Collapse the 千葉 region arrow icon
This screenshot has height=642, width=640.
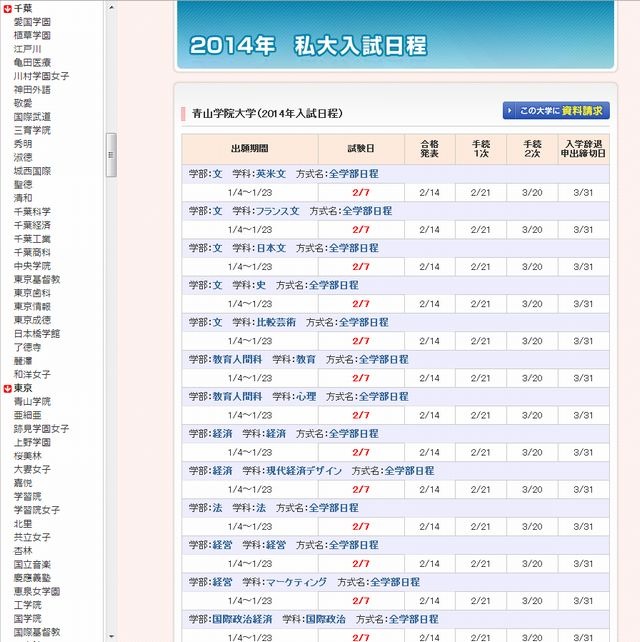[x=7, y=8]
